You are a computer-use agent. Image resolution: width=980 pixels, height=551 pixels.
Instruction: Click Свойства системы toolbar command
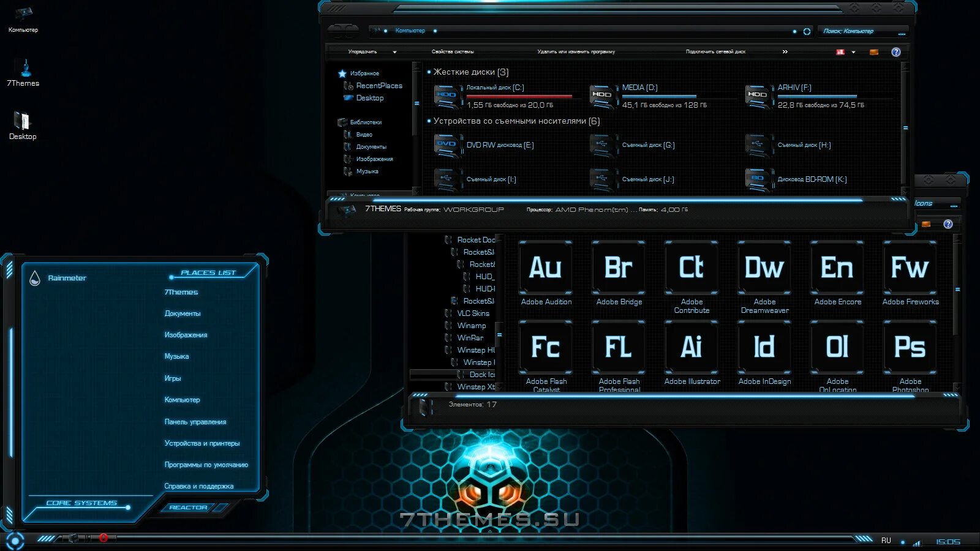click(x=453, y=52)
